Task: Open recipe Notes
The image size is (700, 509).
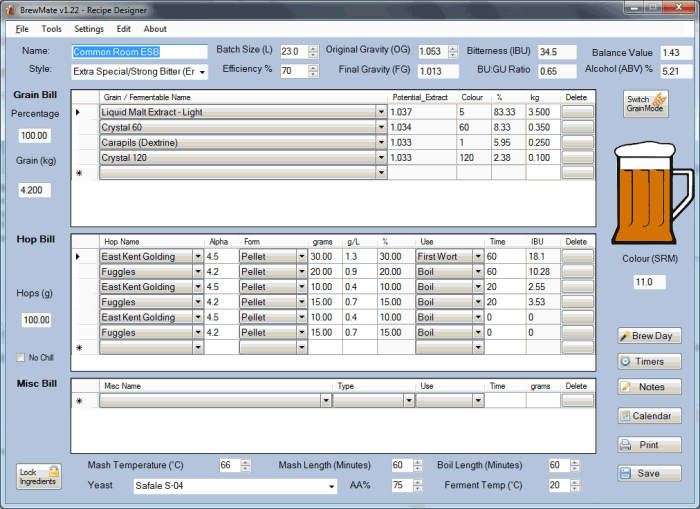Action: pyautogui.click(x=649, y=387)
